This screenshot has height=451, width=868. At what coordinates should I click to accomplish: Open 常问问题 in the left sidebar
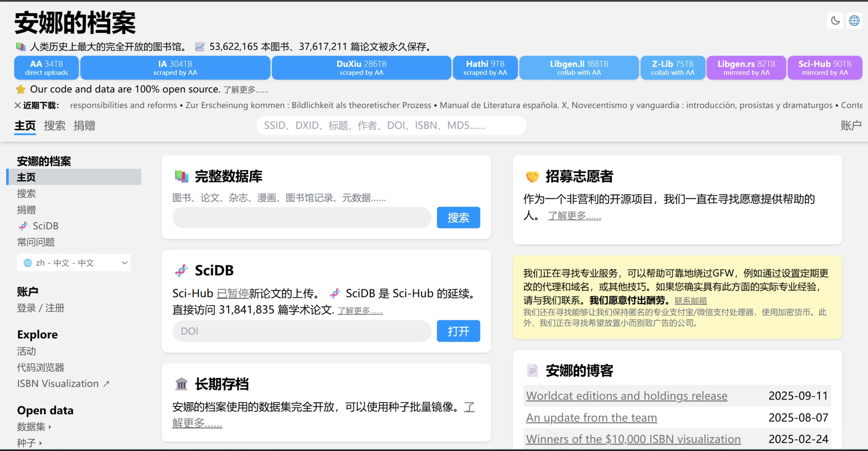tap(36, 242)
